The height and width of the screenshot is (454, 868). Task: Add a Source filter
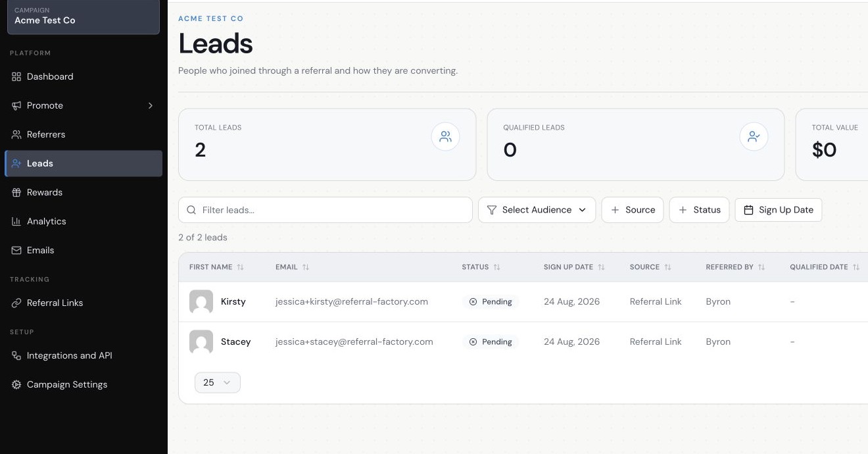633,210
